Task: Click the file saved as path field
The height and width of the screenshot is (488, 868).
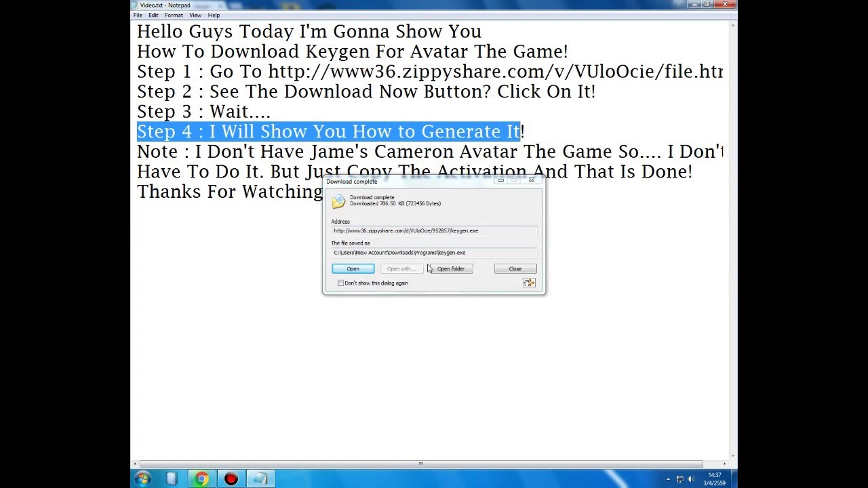Action: click(434, 253)
